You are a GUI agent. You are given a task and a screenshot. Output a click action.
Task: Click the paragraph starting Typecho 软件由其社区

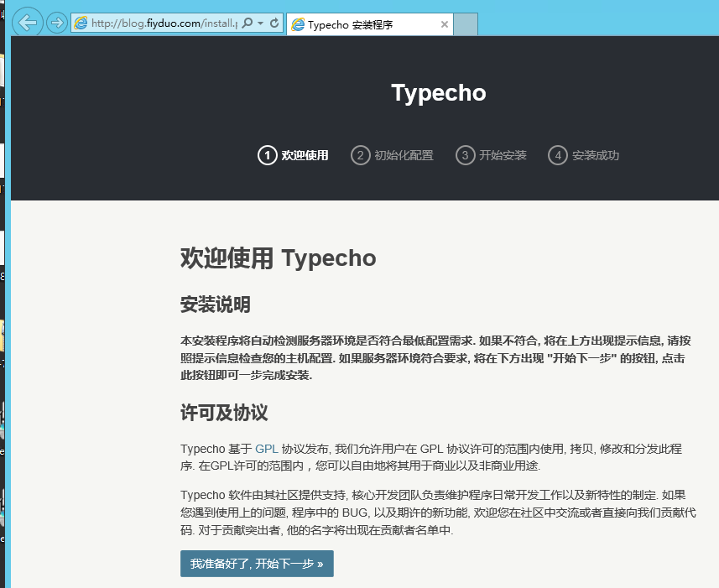point(438,513)
